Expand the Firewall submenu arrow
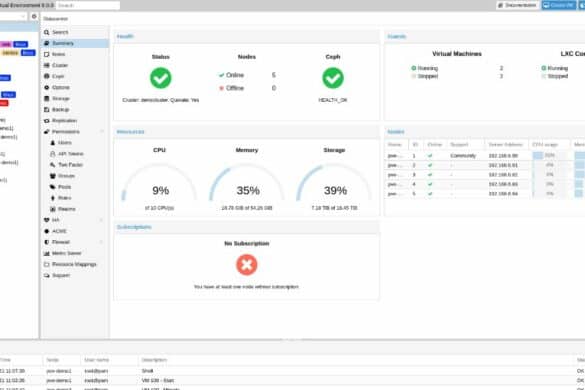 (101, 242)
